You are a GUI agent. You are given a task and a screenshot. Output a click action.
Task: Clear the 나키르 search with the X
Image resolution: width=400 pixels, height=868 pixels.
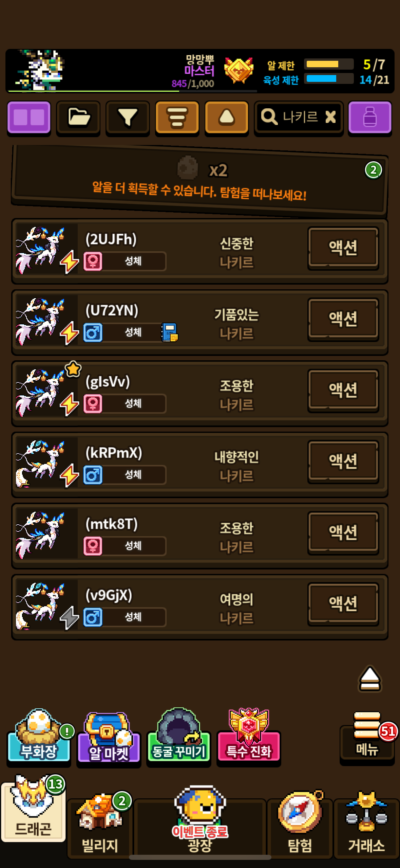coord(330,117)
